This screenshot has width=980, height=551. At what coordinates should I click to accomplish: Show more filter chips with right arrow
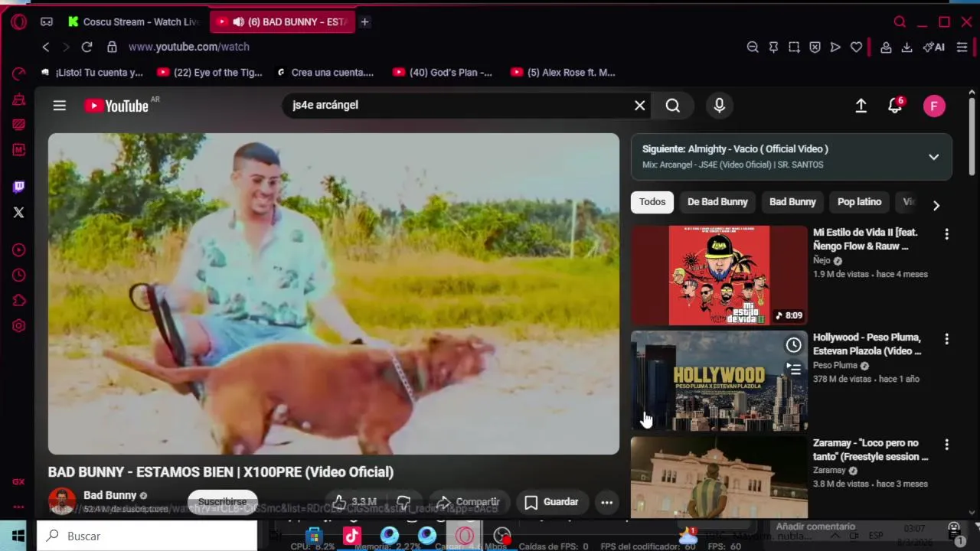pos(936,205)
